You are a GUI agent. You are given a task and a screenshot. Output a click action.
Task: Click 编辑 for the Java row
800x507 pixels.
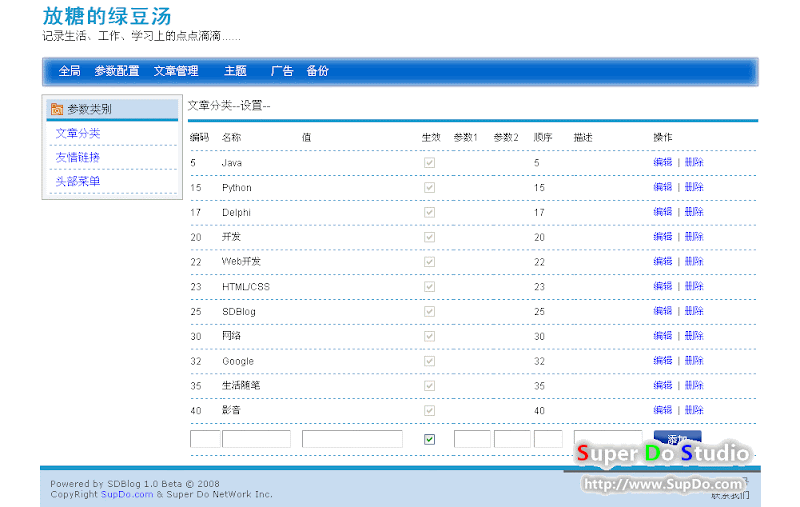(663, 162)
